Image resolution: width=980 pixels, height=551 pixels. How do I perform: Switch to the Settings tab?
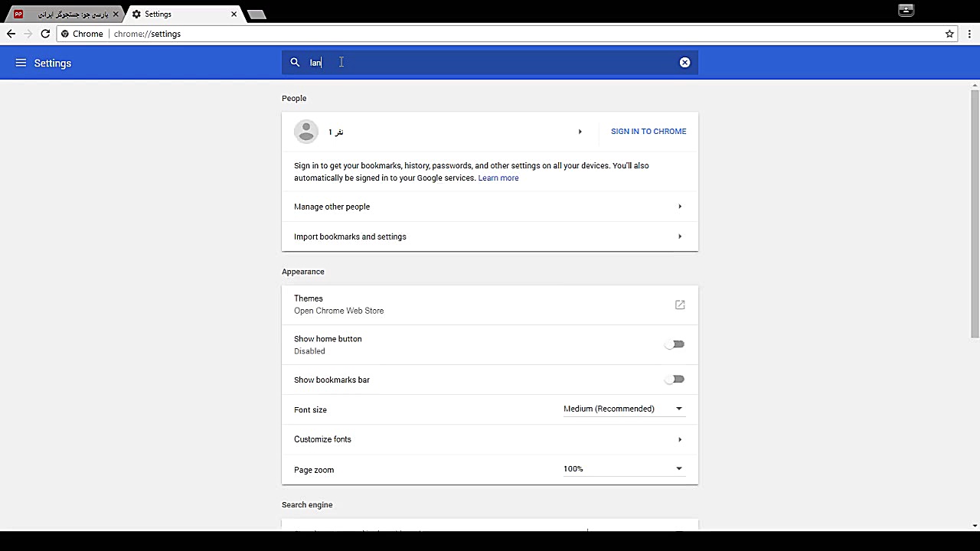tap(184, 14)
